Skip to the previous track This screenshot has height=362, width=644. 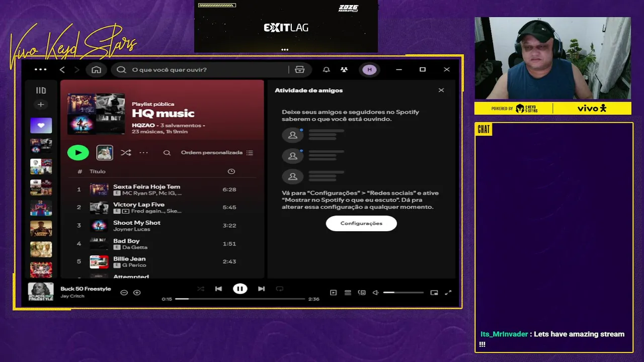click(x=218, y=289)
